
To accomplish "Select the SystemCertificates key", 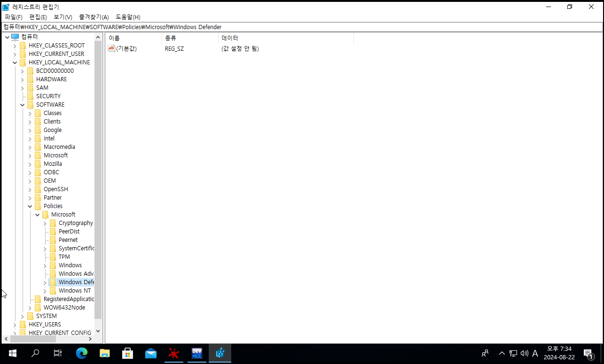I will coord(76,248).
